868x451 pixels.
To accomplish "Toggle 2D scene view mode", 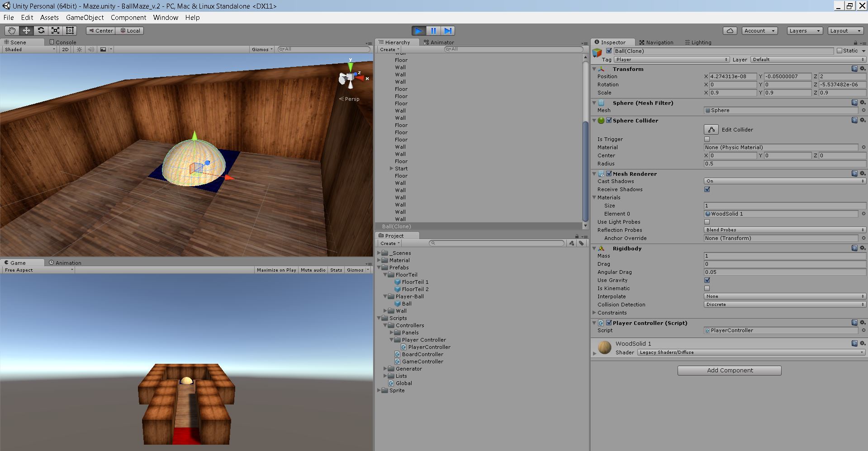I will coord(65,49).
